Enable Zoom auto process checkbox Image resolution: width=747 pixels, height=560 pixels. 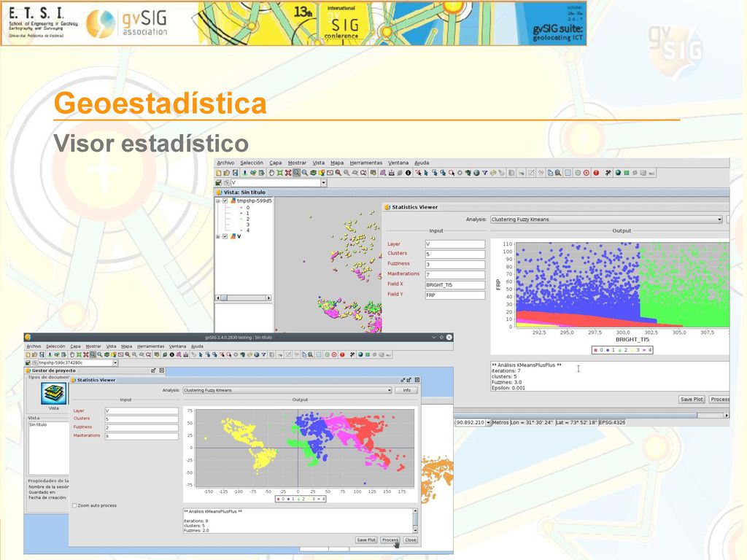tap(74, 506)
